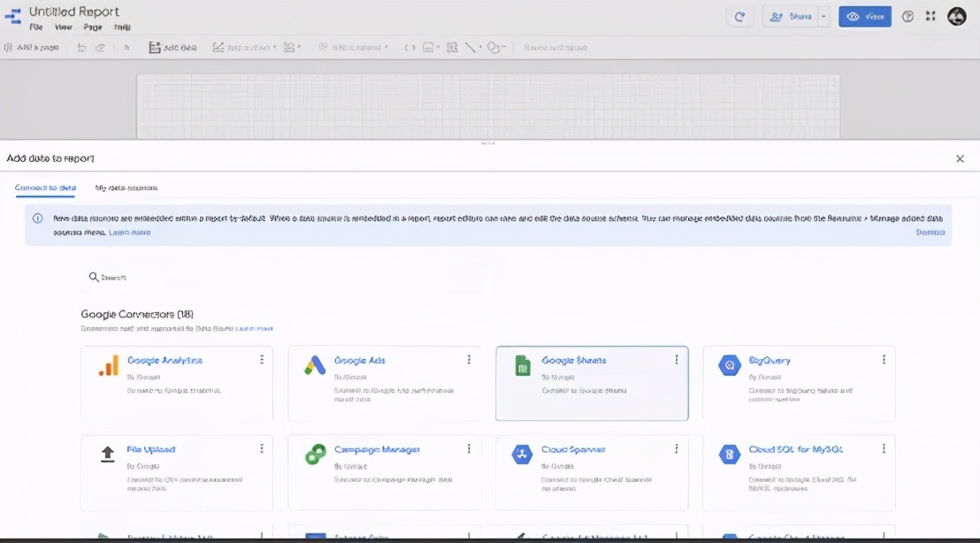The image size is (980, 543).
Task: Open the Google apps grid icon
Action: point(930,17)
